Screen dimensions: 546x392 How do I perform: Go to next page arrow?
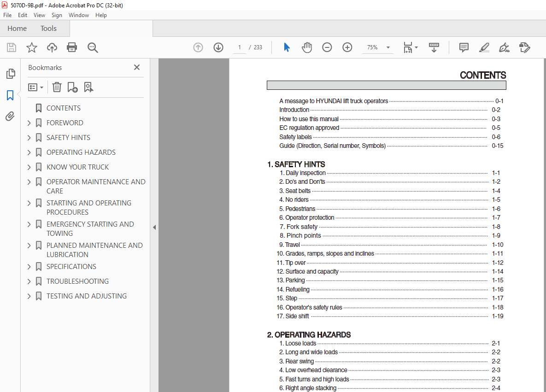(x=218, y=47)
